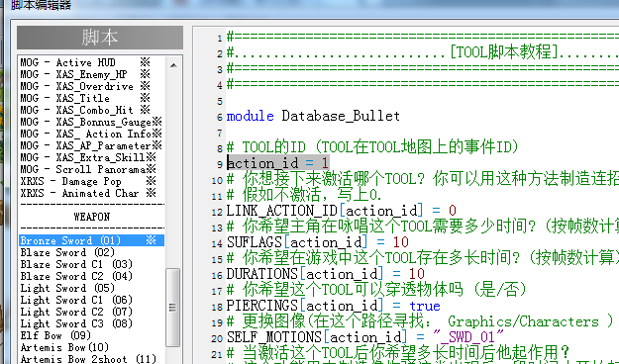Select script MOG - XAS_ Action Info
This screenshot has width=619, height=364.
click(91, 134)
